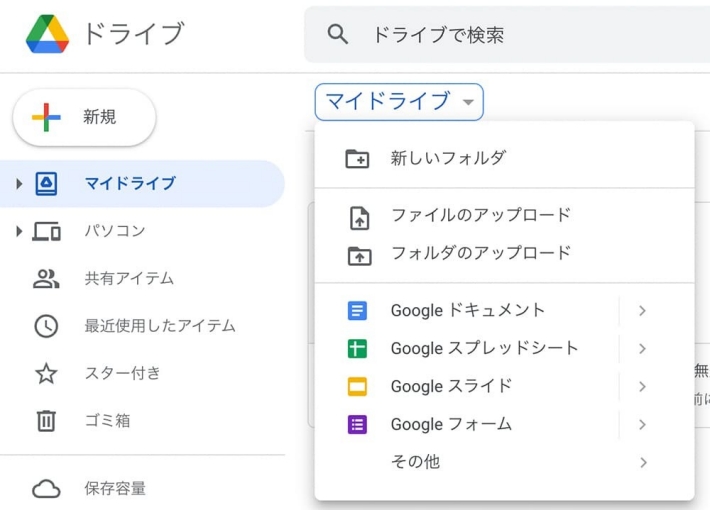Click the colorful plus icon on 新規
The height and width of the screenshot is (510, 710).
[x=46, y=117]
